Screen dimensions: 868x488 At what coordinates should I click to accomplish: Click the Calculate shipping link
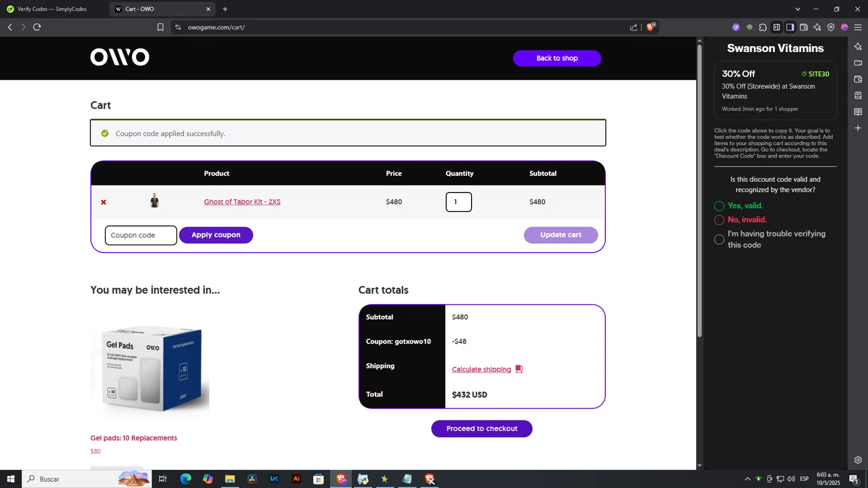click(x=481, y=369)
